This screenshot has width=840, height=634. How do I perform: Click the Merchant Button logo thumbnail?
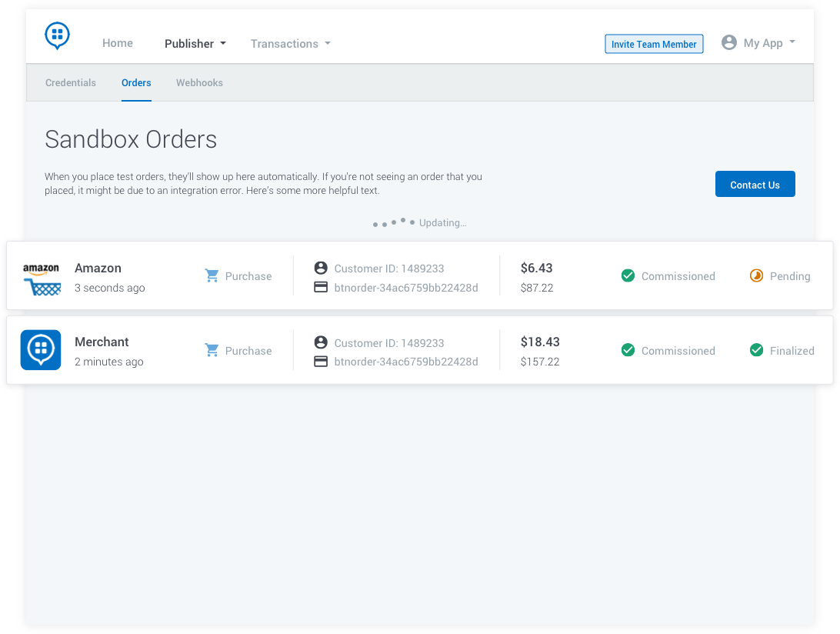pyautogui.click(x=41, y=350)
